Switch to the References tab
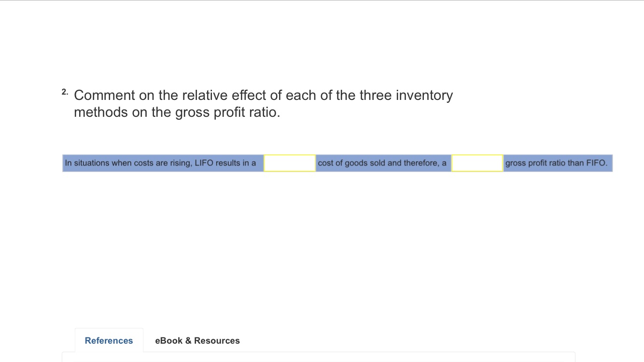 [109, 340]
